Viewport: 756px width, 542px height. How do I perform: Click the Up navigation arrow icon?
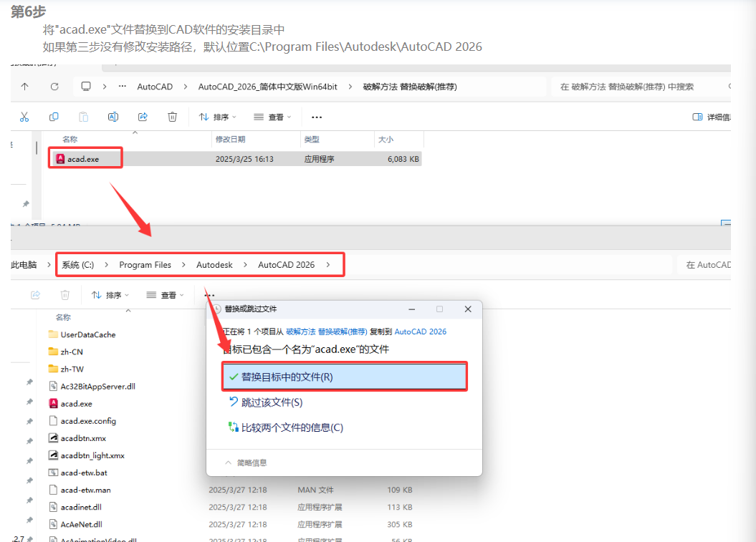[24, 86]
